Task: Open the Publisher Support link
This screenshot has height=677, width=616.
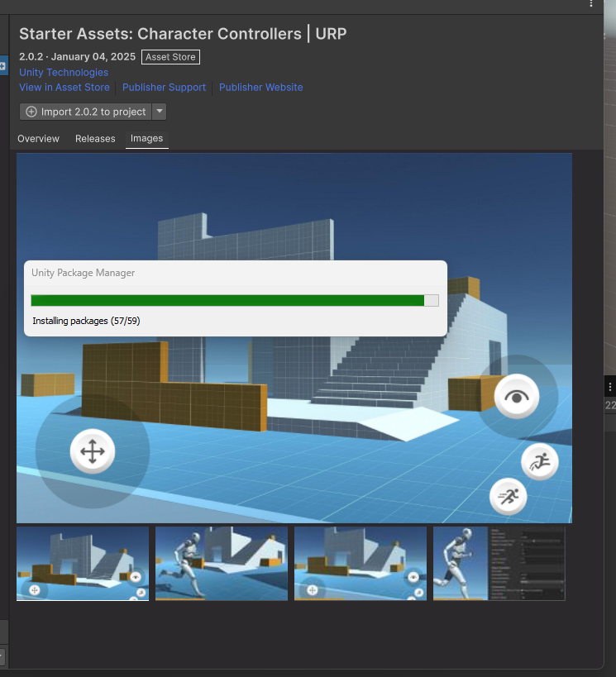Action: [165, 88]
